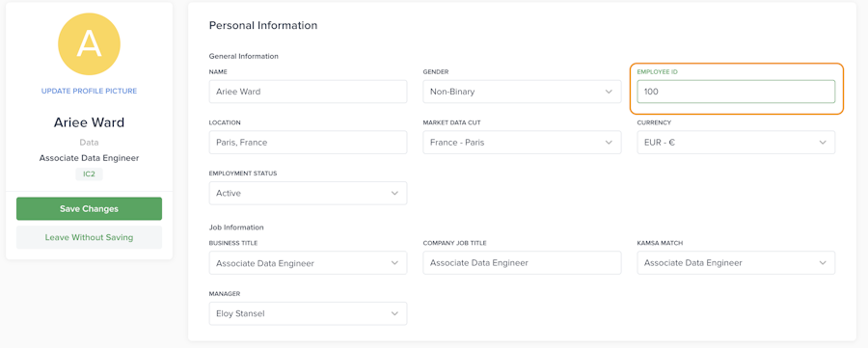The height and width of the screenshot is (348, 868).
Task: Open the Gender dropdown
Action: 522,92
